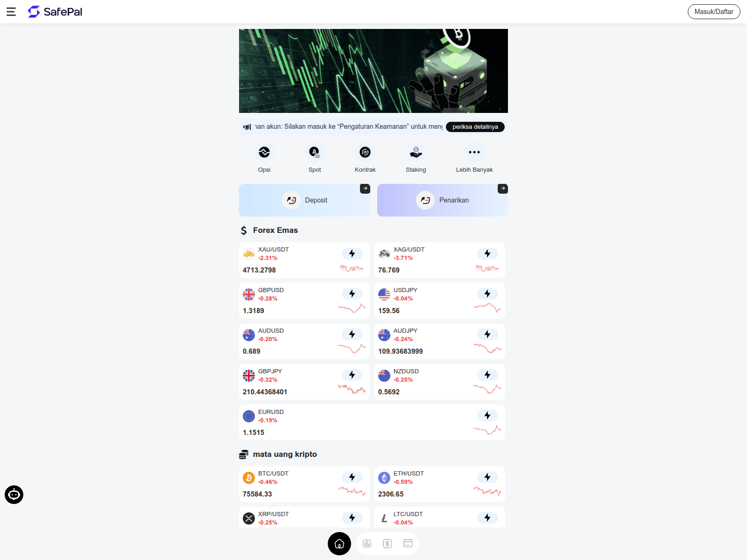The width and height of the screenshot is (747, 560).
Task: Open the hamburger menu
Action: (x=11, y=12)
